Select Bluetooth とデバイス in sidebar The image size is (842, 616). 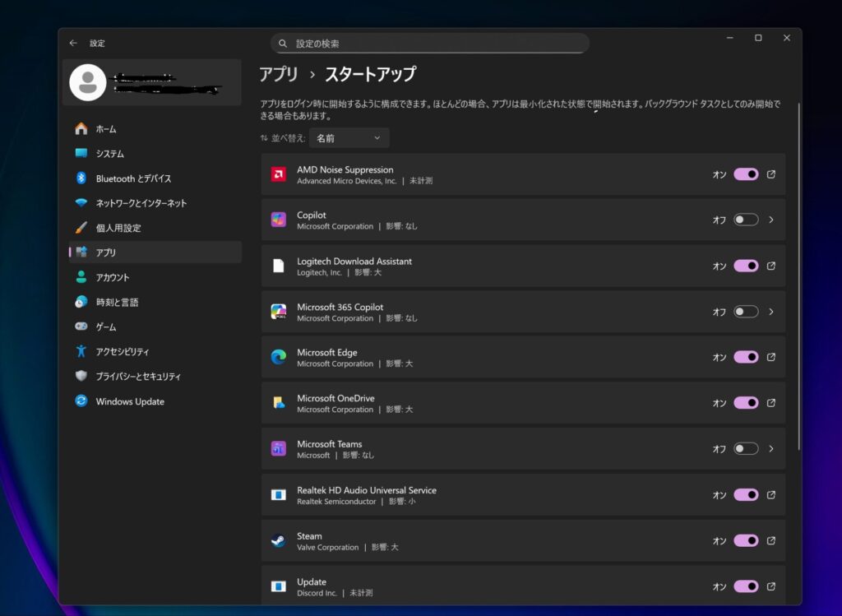[133, 178]
